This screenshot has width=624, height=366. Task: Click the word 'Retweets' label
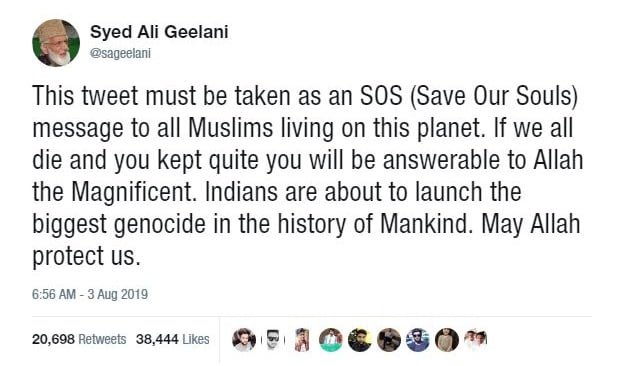pyautogui.click(x=102, y=339)
